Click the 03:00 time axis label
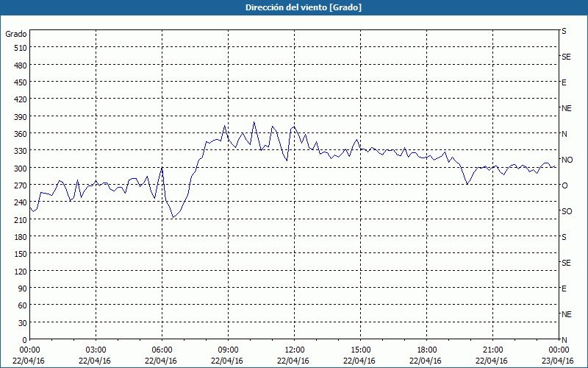The image size is (588, 368). click(96, 350)
